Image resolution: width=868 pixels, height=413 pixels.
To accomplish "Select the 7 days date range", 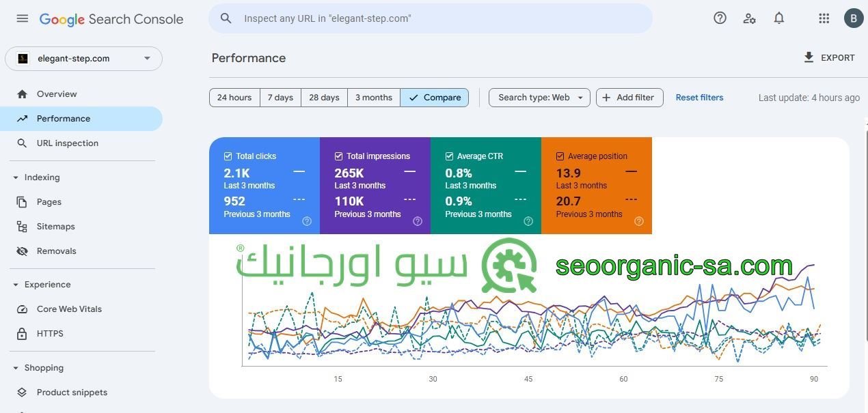I will click(280, 97).
